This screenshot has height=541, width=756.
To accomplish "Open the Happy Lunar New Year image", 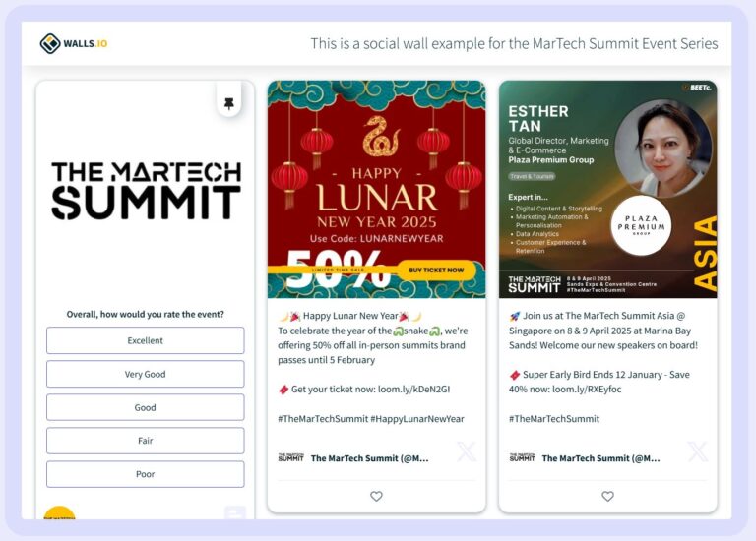I will click(x=377, y=189).
